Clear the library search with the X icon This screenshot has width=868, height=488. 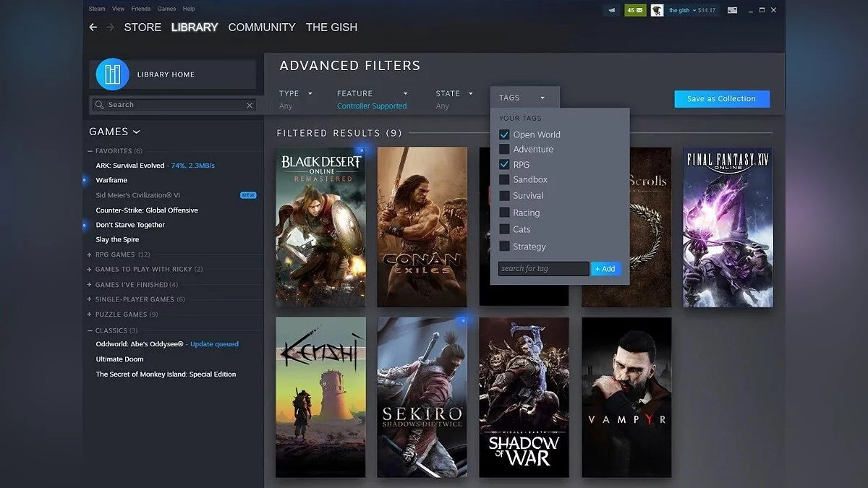point(250,105)
